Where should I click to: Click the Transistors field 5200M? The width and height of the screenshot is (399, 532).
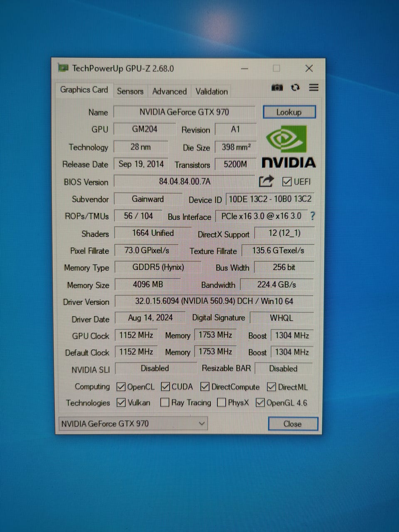(235, 164)
